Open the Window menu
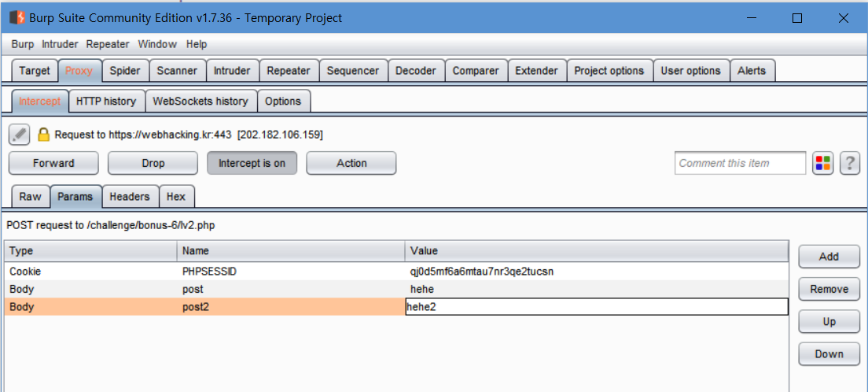Image resolution: width=868 pixels, height=392 pixels. pos(157,44)
